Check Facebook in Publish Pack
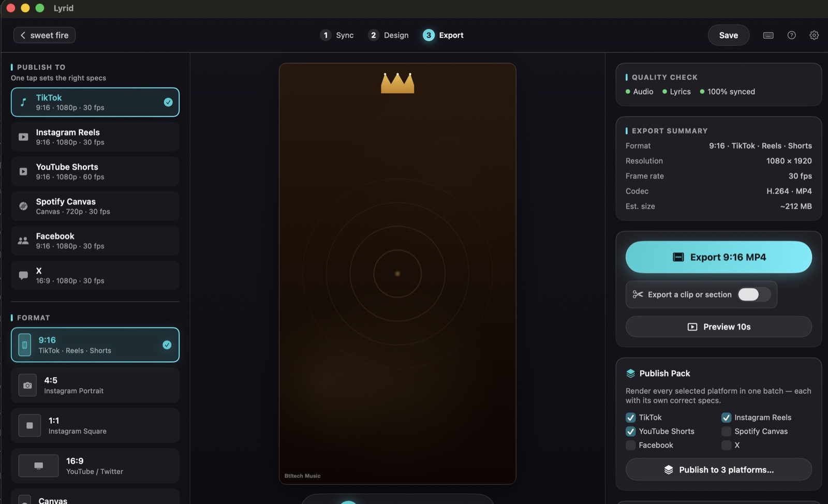The image size is (828, 504). (x=630, y=446)
